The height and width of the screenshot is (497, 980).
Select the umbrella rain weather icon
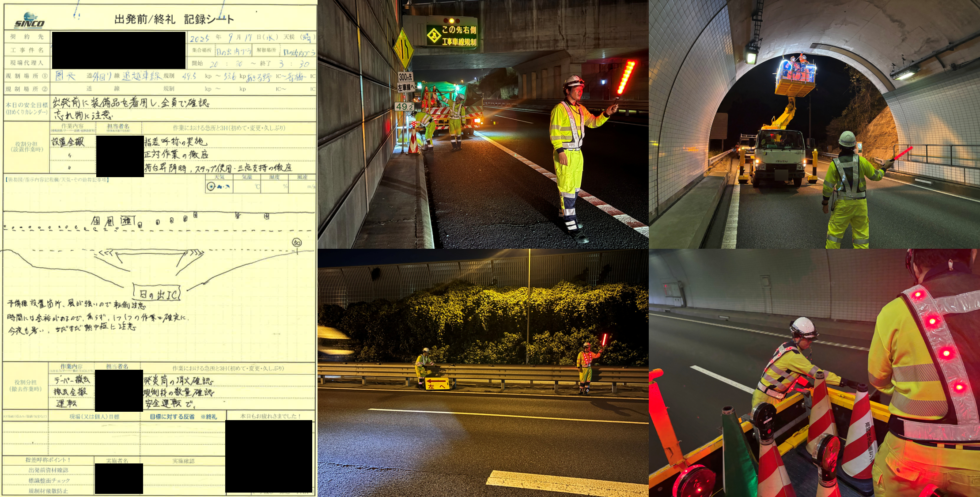pos(227,187)
